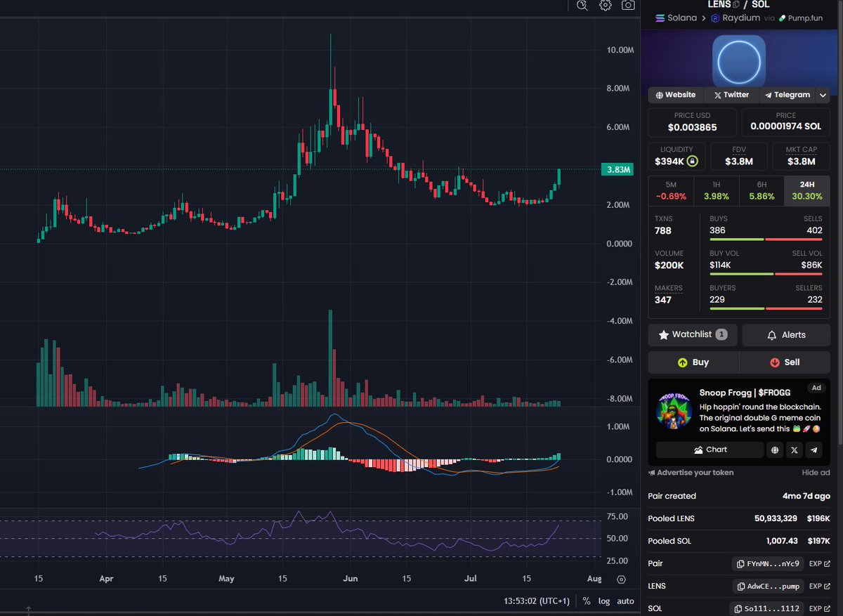Click the MKT CAP $3.8M box

pyautogui.click(x=801, y=157)
